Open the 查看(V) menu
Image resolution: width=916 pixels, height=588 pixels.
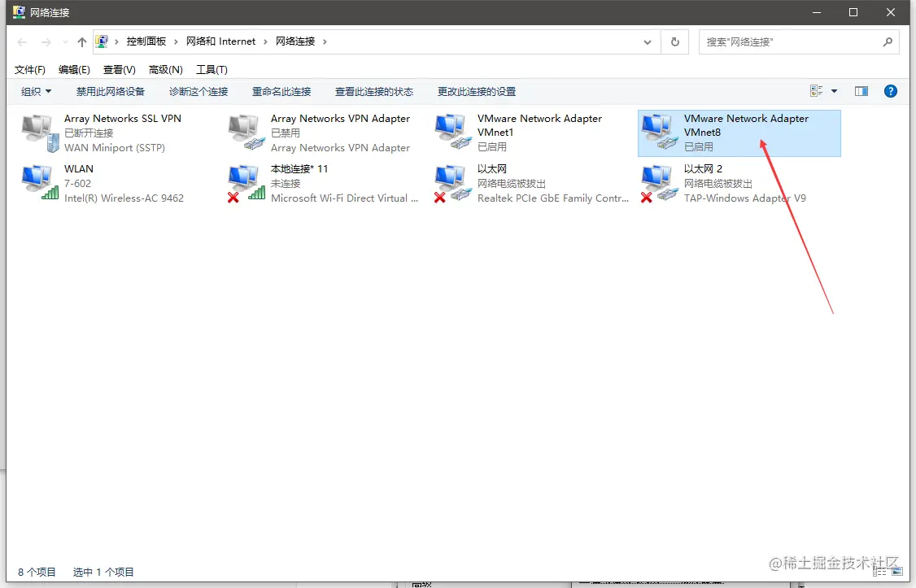(119, 69)
